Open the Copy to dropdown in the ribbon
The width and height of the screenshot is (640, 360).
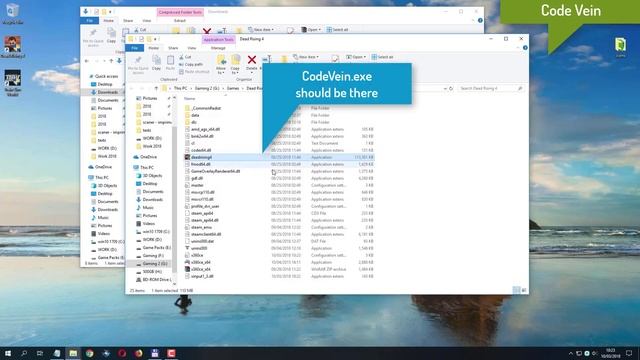[235, 64]
